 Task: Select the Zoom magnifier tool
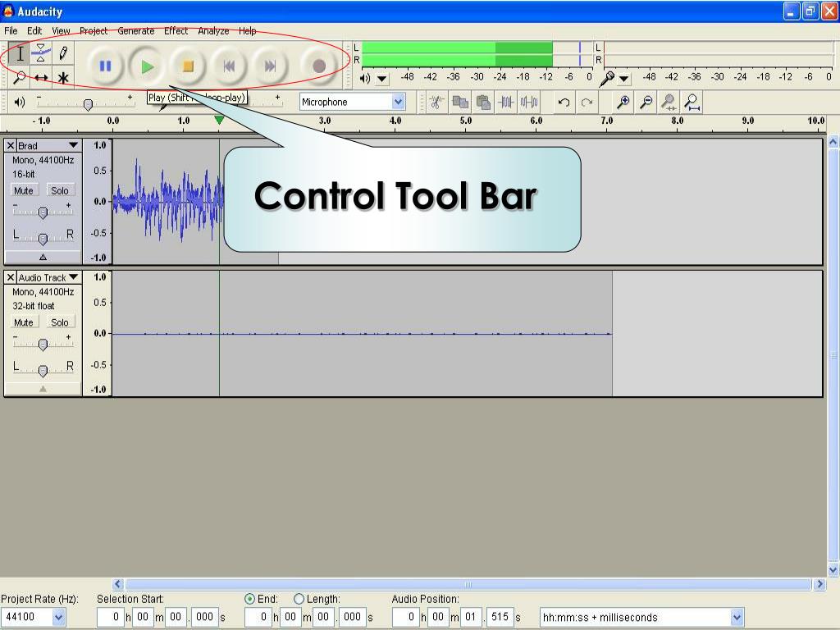tap(20, 78)
